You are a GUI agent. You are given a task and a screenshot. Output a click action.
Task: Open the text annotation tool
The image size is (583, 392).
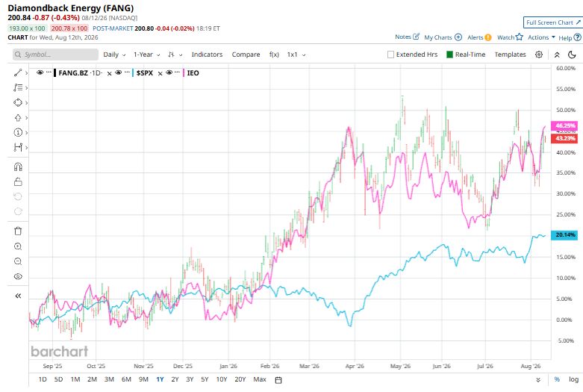[18, 88]
